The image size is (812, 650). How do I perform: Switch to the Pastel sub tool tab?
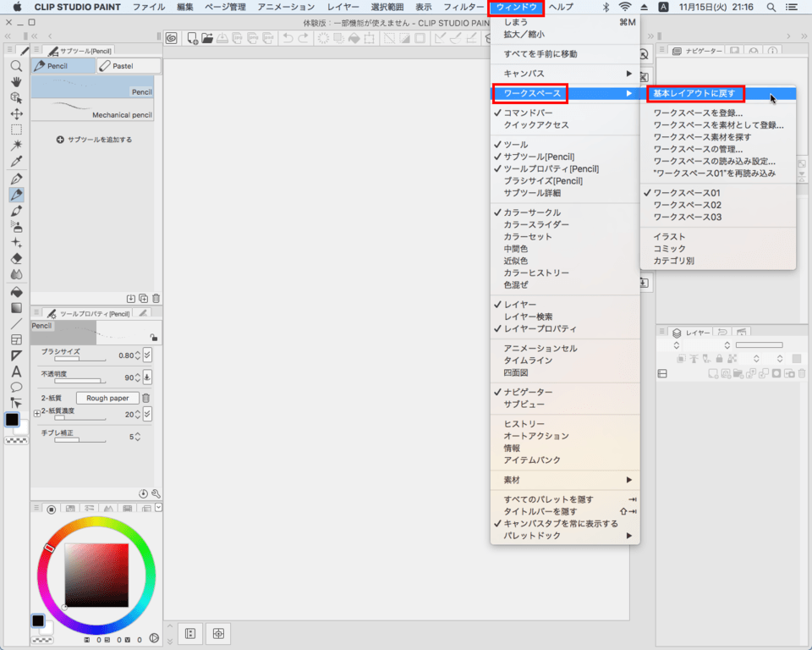point(129,66)
